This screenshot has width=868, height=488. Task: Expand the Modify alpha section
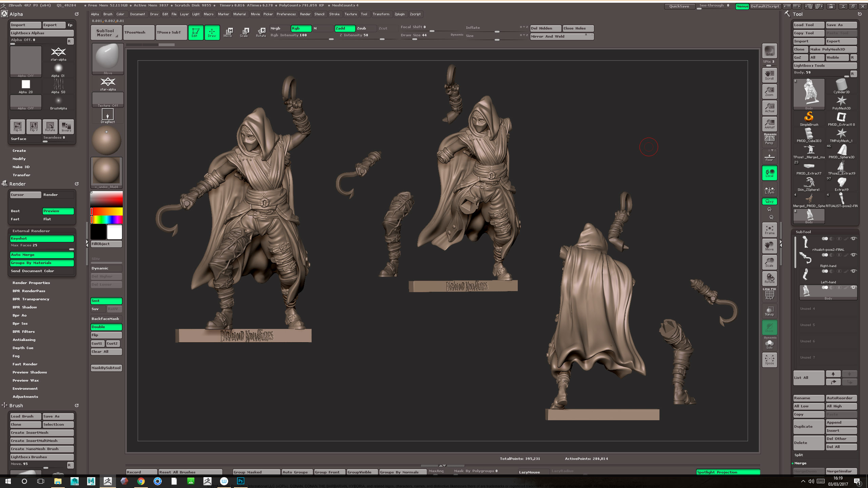click(x=19, y=159)
